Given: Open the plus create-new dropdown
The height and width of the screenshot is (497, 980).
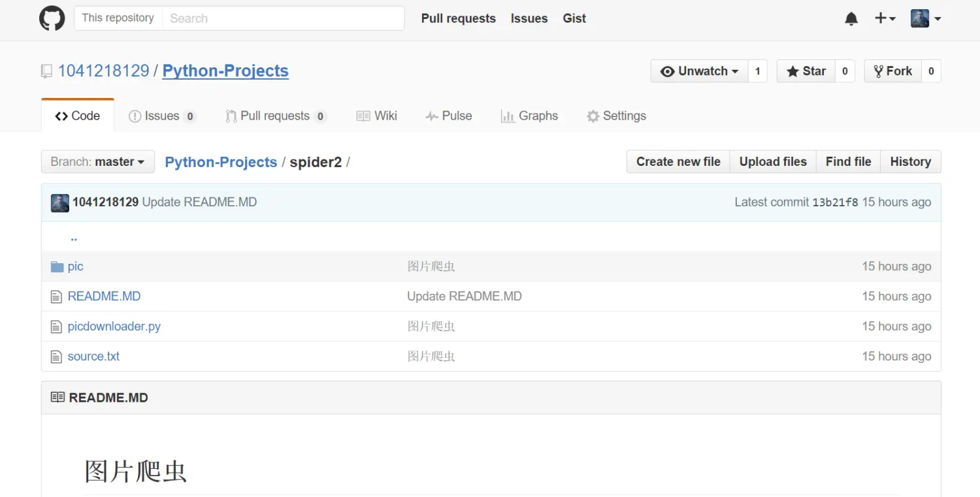Looking at the screenshot, I should [885, 18].
